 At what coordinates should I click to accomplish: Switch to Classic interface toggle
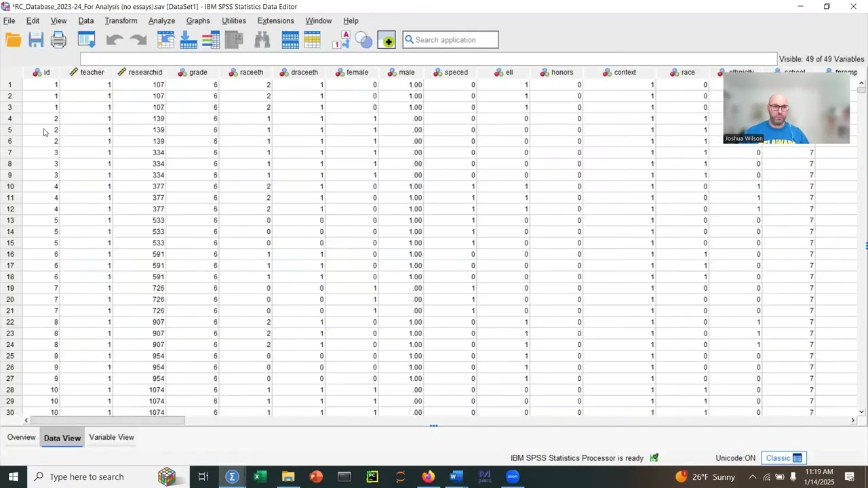pos(783,457)
